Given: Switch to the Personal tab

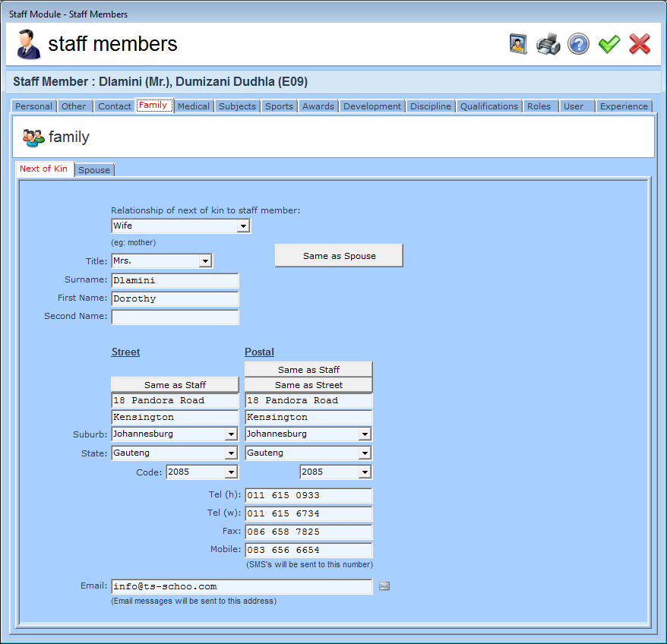Looking at the screenshot, I should [33, 106].
